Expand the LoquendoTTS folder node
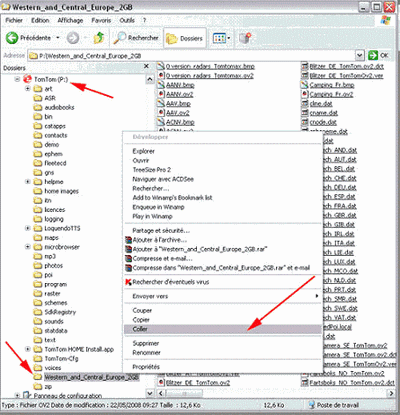400x415 pixels. [x=28, y=228]
